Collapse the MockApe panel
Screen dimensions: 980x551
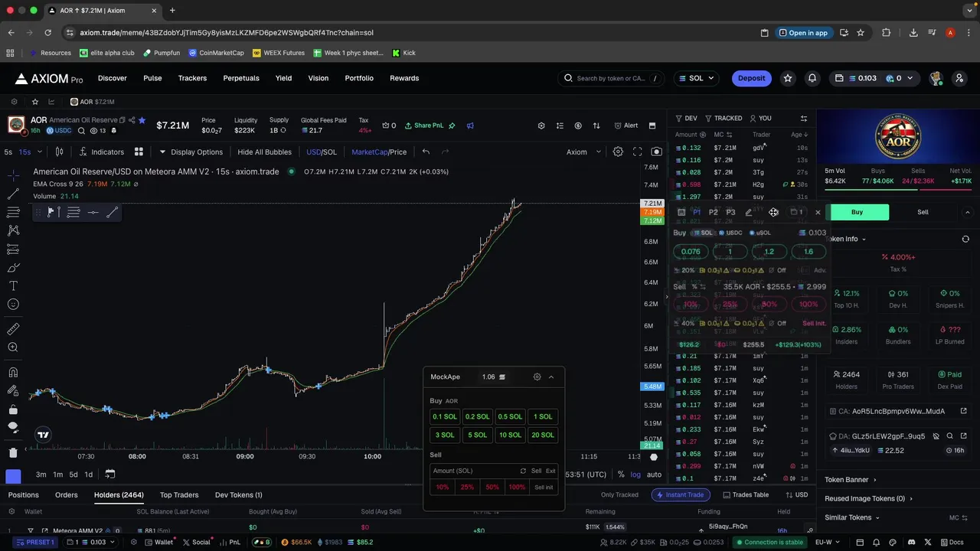click(x=551, y=377)
